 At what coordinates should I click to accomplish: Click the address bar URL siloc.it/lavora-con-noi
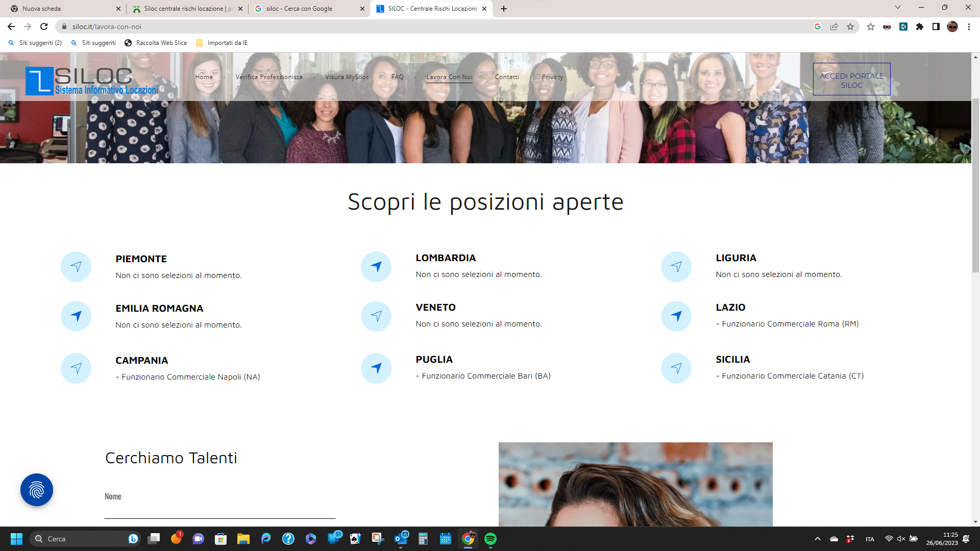coord(107,27)
